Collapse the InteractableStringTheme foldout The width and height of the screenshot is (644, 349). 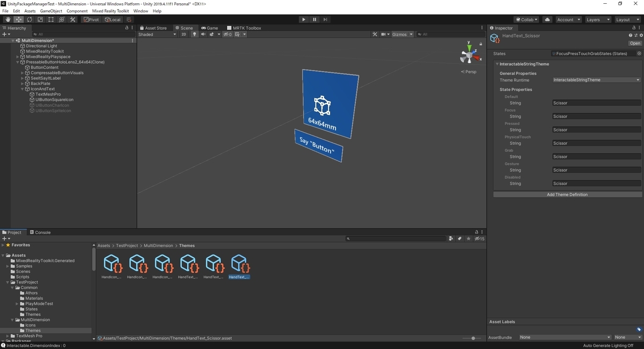(497, 64)
